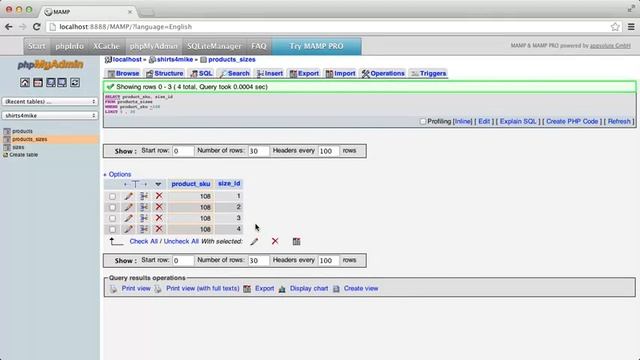This screenshot has width=640, height=360.
Task: Reload navigation frame icon in sidebar
Action: (x=75, y=82)
